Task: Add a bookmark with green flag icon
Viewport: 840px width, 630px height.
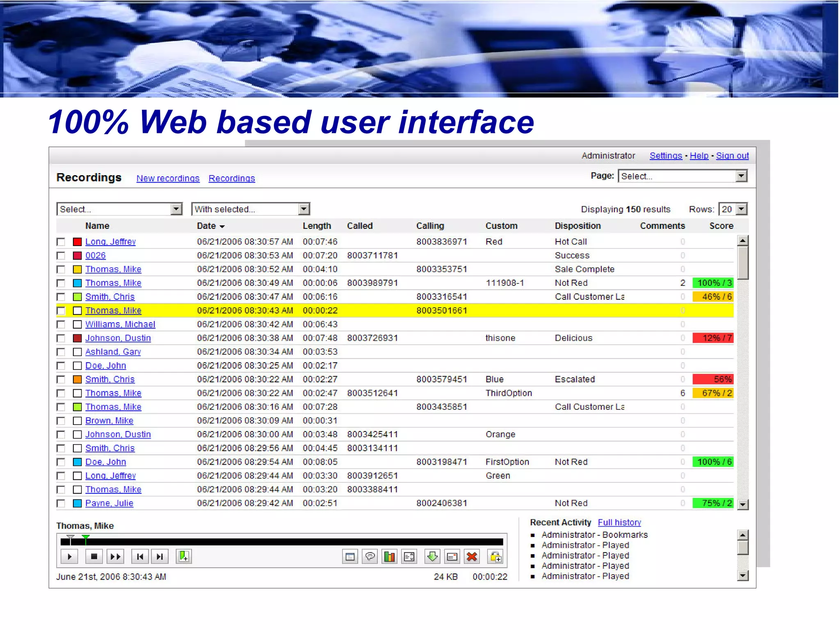Action: coord(184,557)
